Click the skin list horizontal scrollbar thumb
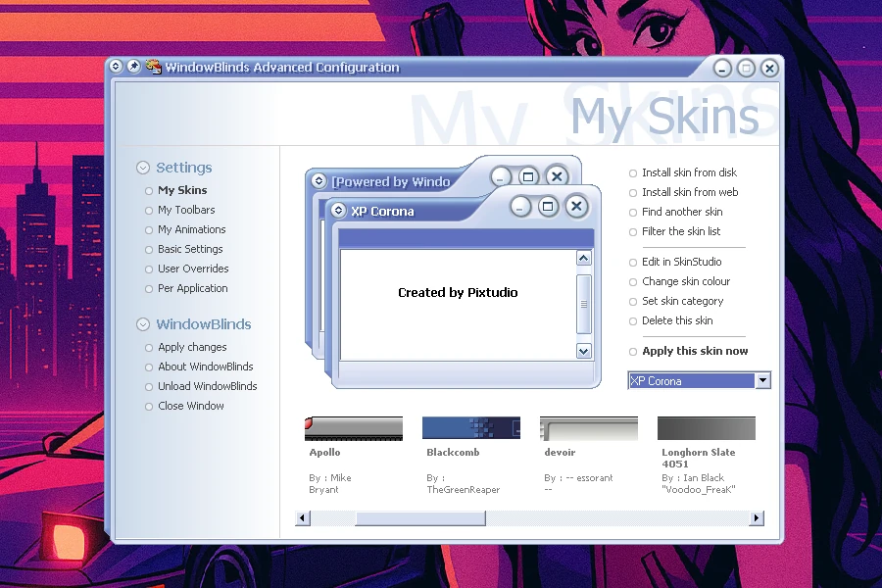 point(420,518)
